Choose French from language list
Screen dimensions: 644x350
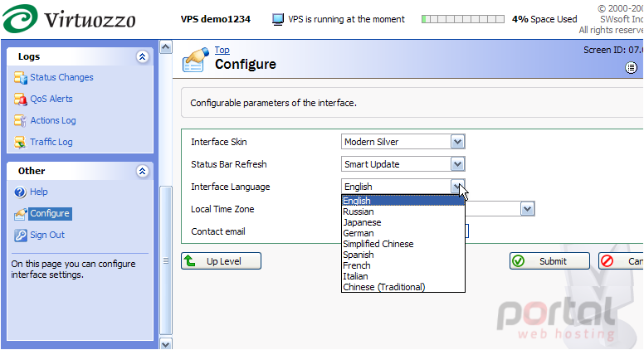pos(402,265)
